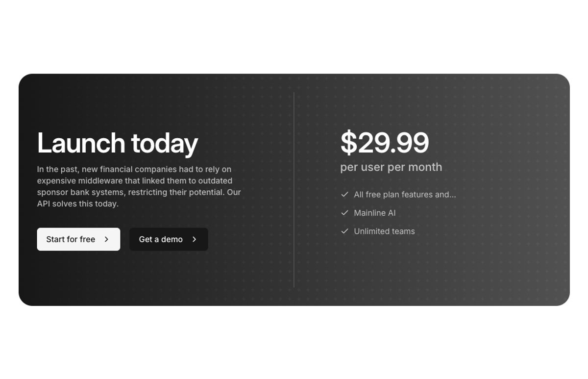Select the 'Mainline AI' feature text
The height and width of the screenshot is (379, 588).
(x=375, y=213)
